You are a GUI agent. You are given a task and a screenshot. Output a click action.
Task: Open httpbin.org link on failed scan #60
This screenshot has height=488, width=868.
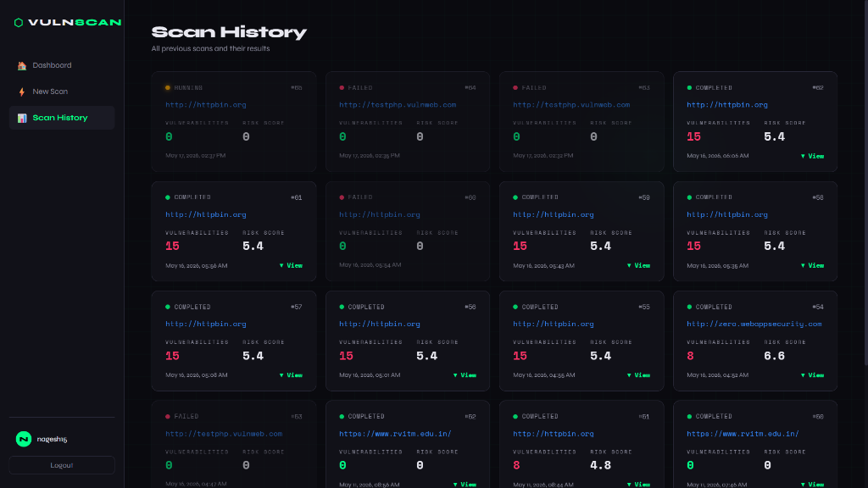click(x=380, y=214)
